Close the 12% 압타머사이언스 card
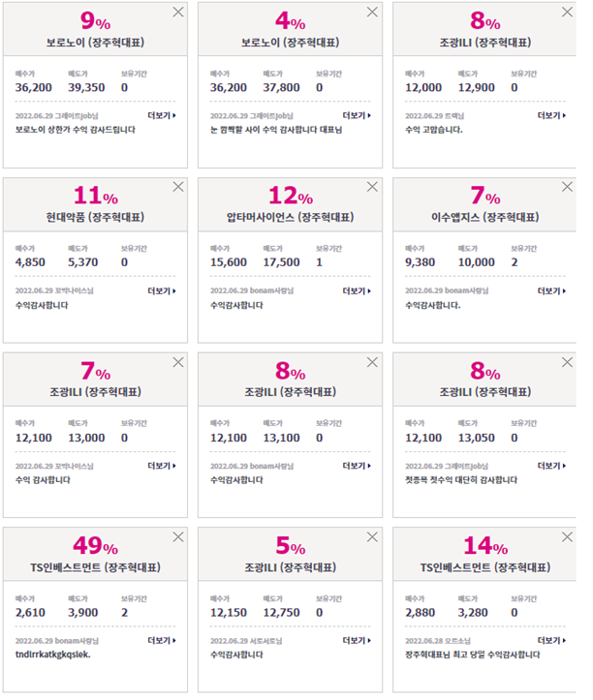593x700 pixels. click(372, 187)
